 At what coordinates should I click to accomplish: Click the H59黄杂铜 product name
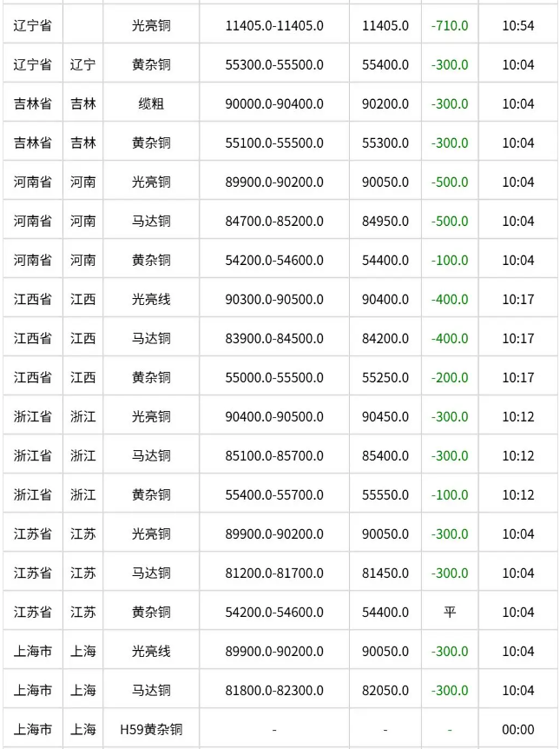coord(151,730)
